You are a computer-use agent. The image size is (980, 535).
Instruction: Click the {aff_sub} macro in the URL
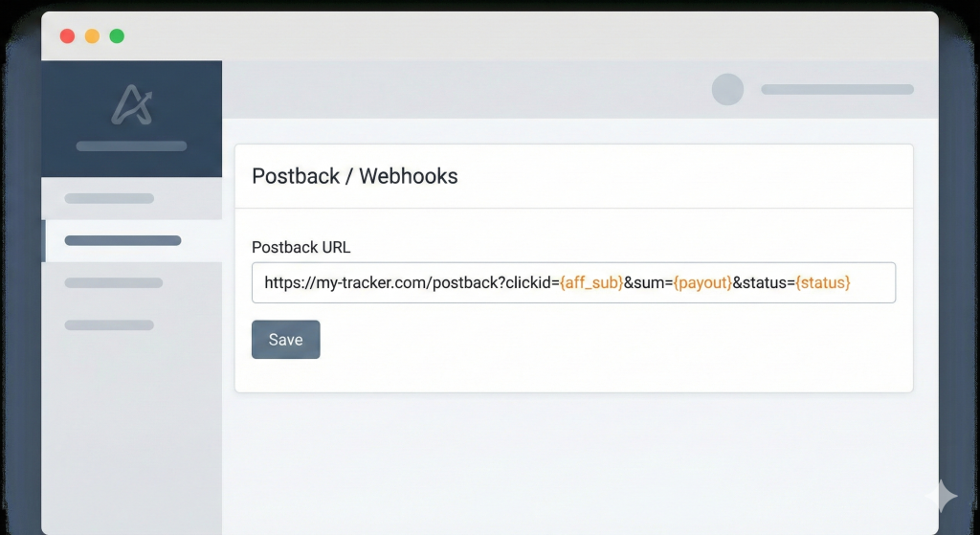click(591, 283)
